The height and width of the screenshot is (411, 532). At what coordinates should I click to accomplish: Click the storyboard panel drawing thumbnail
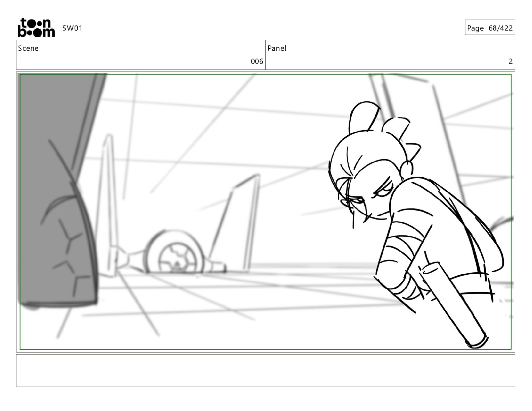coord(265,212)
